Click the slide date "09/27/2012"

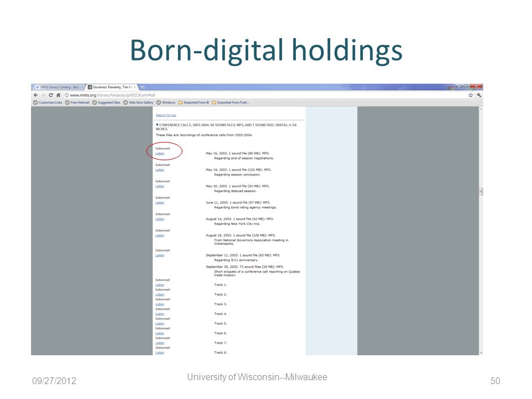pyautogui.click(x=54, y=381)
